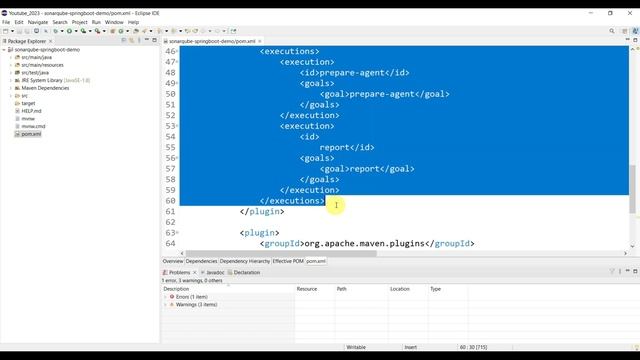Close the pom.xml editor tab

click(260, 41)
